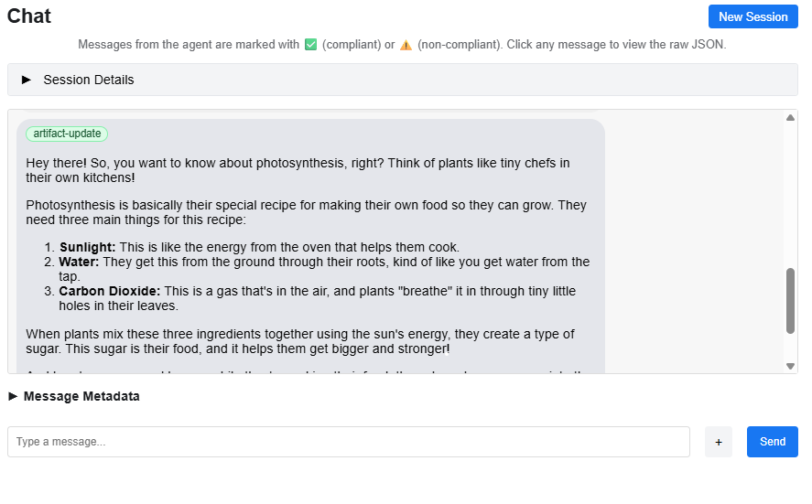Click the 'Photosynthesis is basically' paragraph
Viewport: 812px width, 504px height.
[306, 212]
